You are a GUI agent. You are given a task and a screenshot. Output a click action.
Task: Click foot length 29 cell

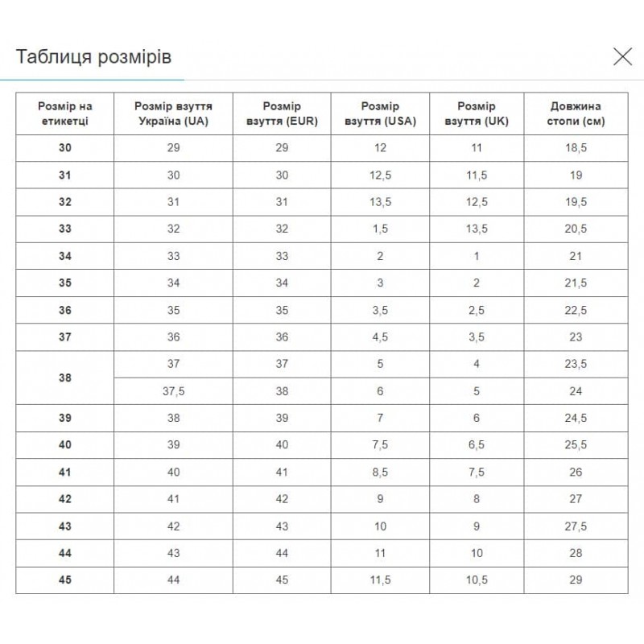[576, 580]
